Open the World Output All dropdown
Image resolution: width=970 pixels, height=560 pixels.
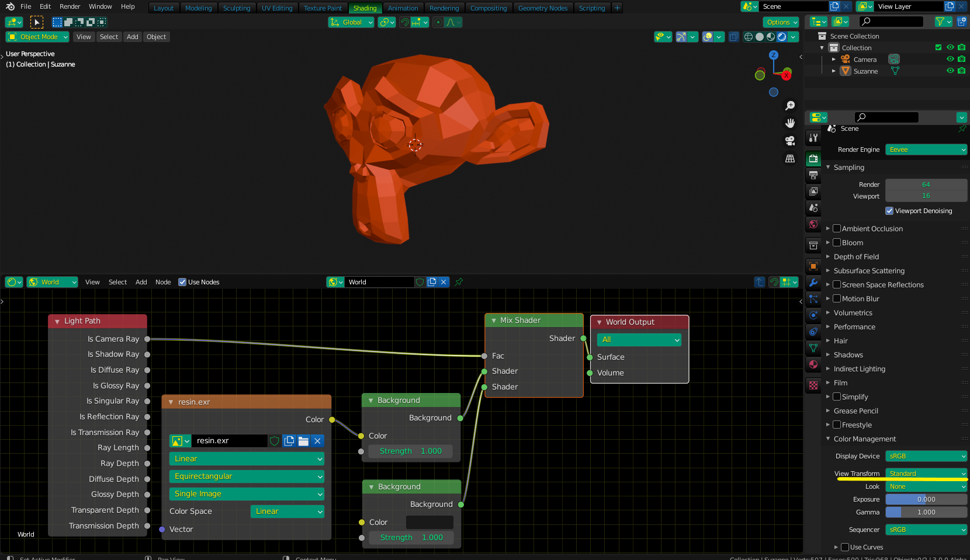coord(639,340)
